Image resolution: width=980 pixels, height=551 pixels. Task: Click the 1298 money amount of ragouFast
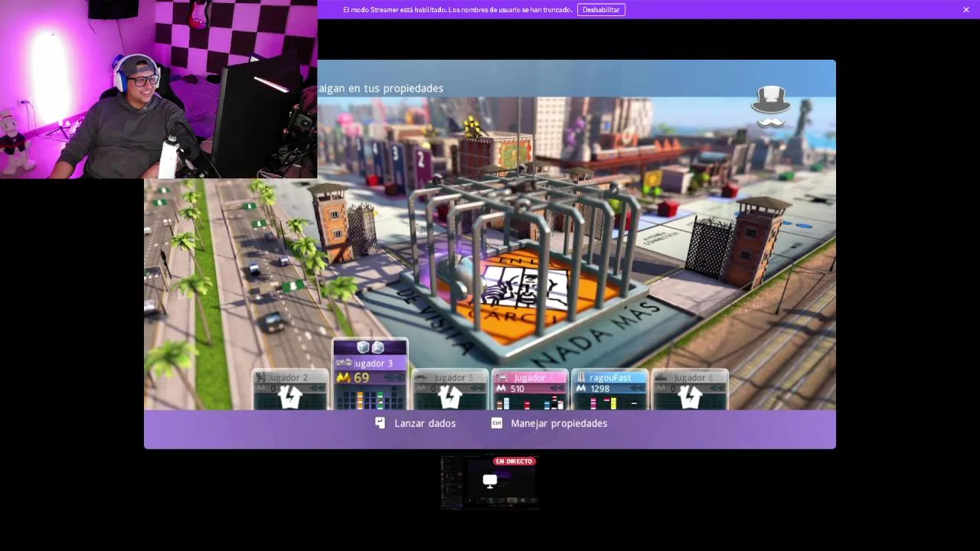[599, 389]
